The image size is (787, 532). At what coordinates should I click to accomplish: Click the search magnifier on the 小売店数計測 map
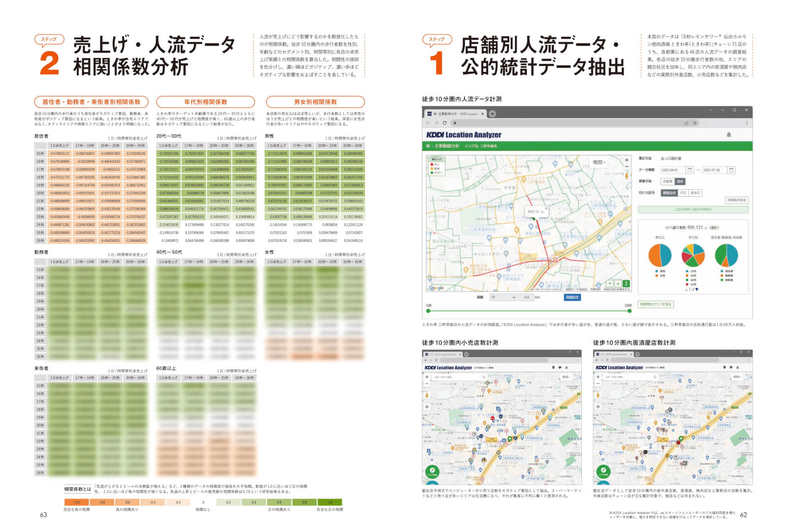coord(484,377)
